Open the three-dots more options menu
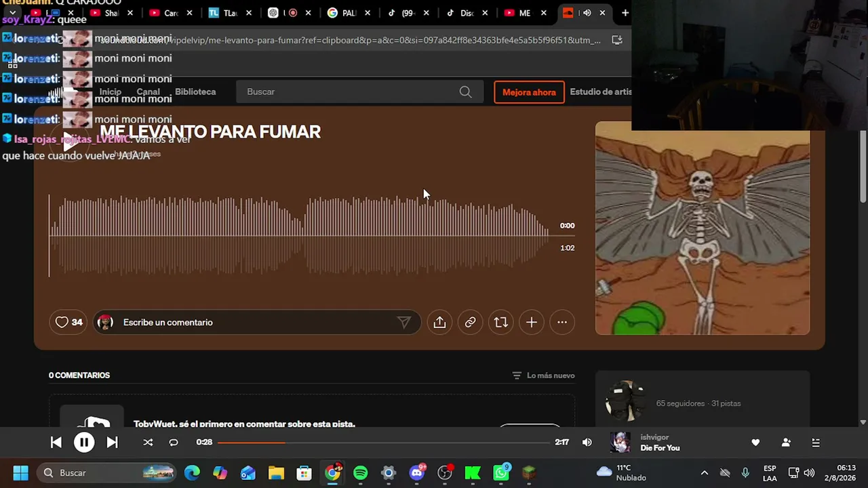Image resolution: width=868 pixels, height=488 pixels. click(x=562, y=323)
